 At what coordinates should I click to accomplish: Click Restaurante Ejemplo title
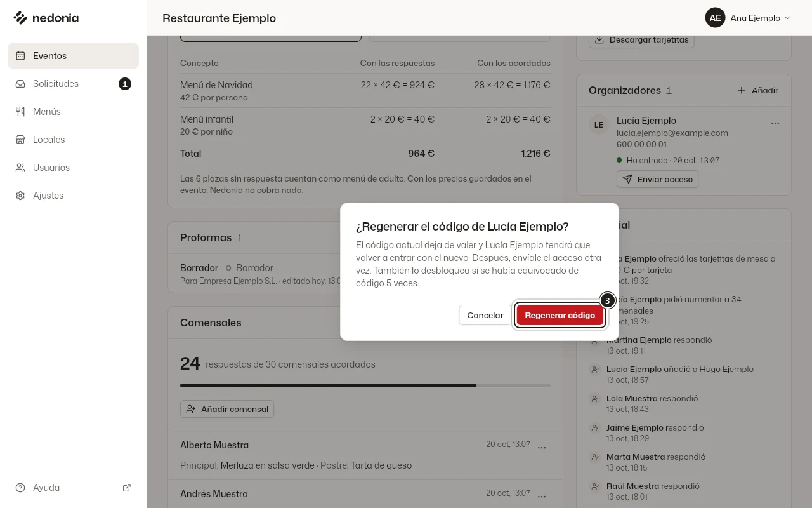[219, 18]
